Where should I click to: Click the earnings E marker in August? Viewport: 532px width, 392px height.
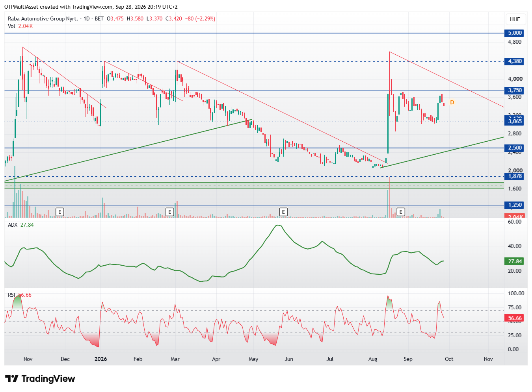[401, 212]
